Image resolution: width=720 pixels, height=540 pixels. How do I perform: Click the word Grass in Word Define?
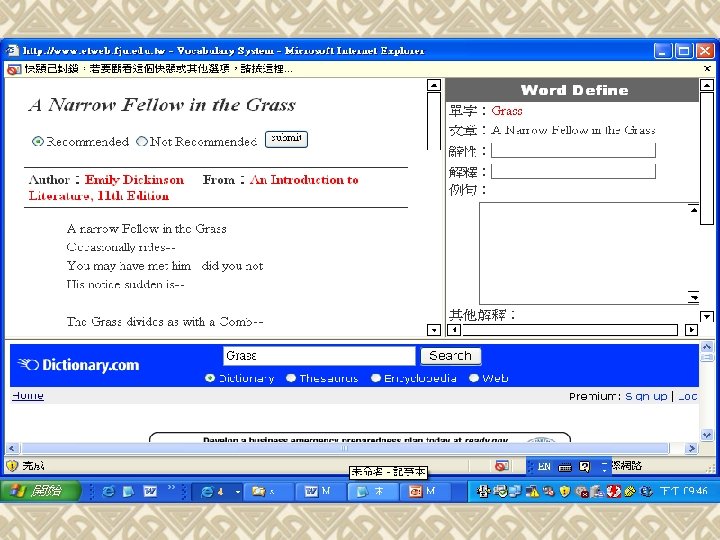506,111
